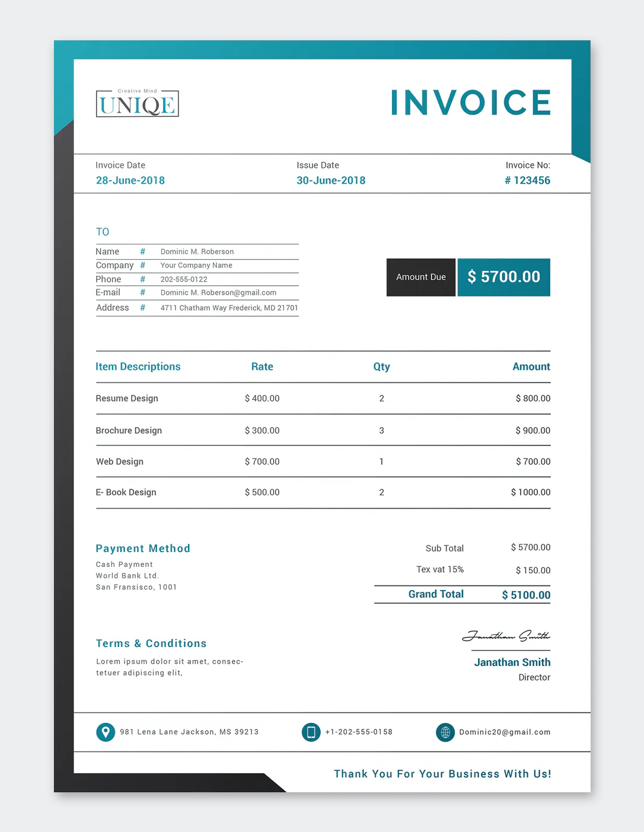
Task: Select the Resume Design item
Action: coord(127,399)
